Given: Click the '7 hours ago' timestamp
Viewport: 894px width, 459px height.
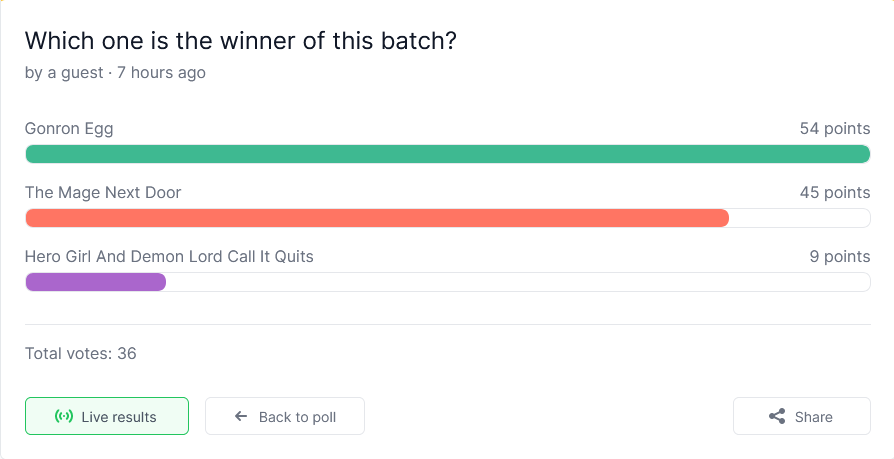Looking at the screenshot, I should [x=161, y=73].
